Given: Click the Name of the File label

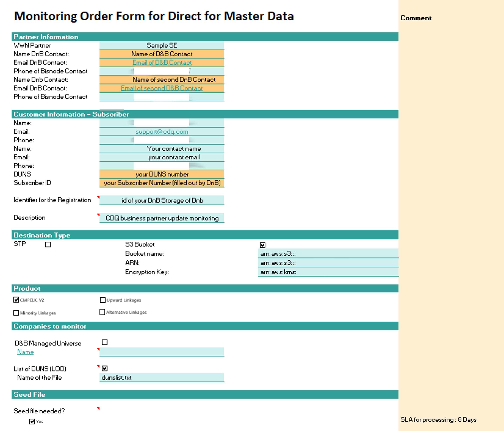Looking at the screenshot, I should (x=39, y=378).
